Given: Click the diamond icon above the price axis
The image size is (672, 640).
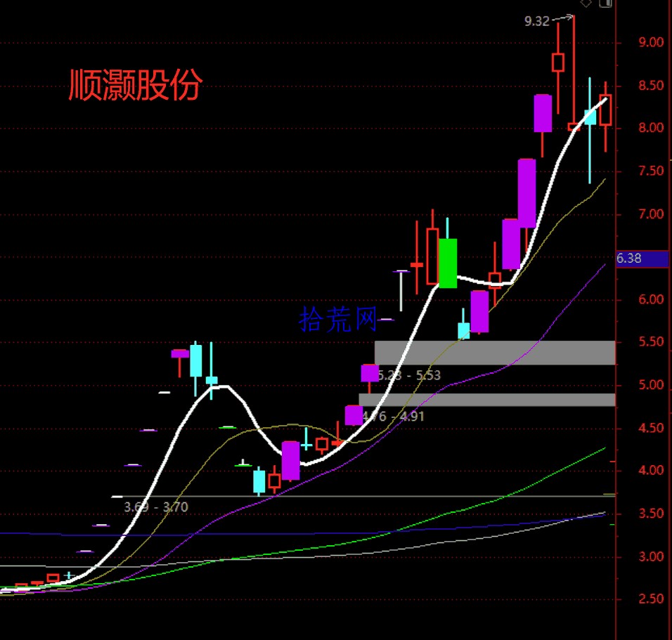Looking at the screenshot, I should (586, 4).
